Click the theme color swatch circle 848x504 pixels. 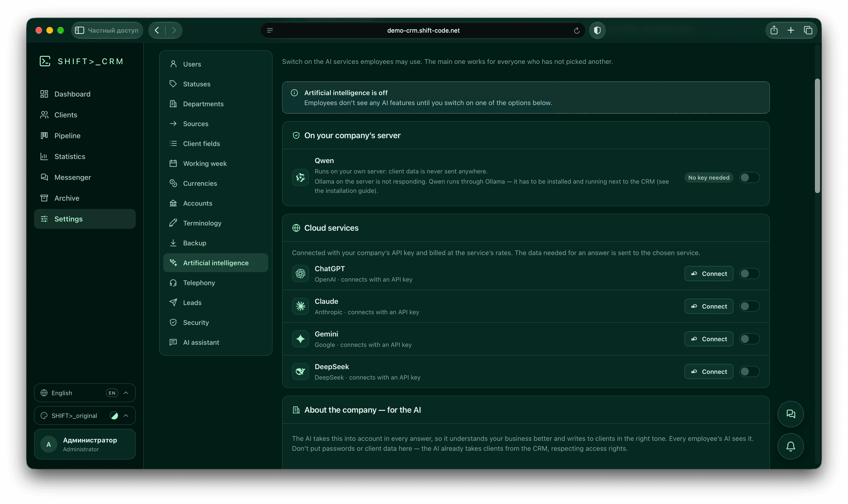pyautogui.click(x=114, y=415)
